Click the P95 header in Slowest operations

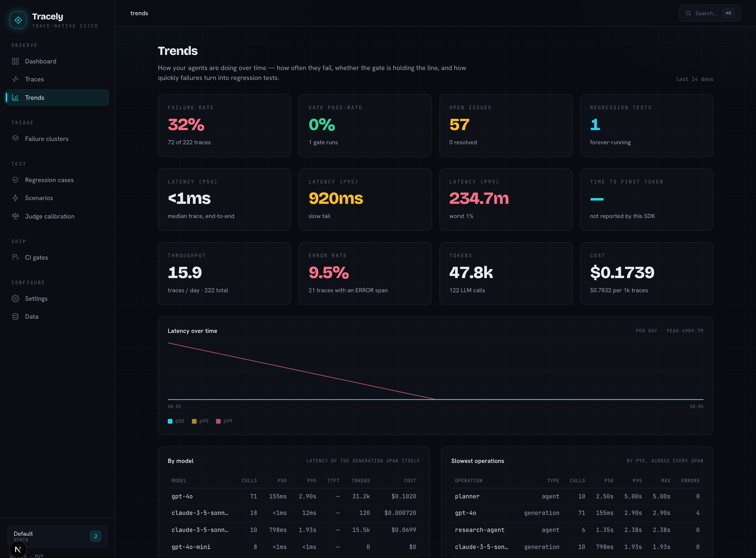(637, 481)
